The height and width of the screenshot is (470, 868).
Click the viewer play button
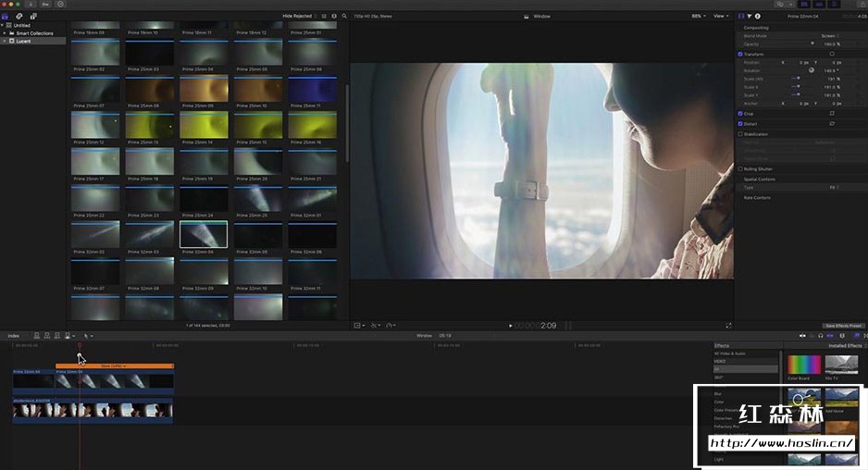(511, 326)
